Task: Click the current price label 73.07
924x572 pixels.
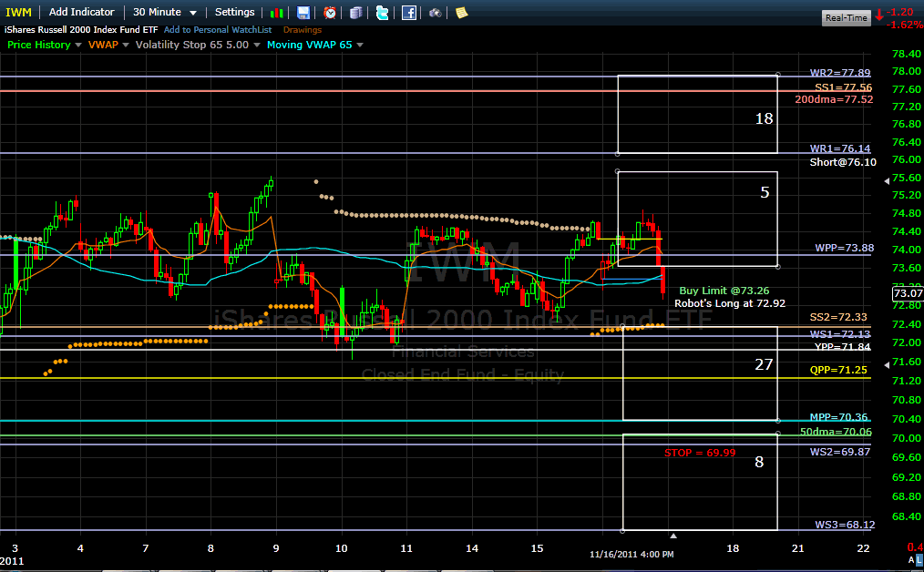Action: pos(908,293)
